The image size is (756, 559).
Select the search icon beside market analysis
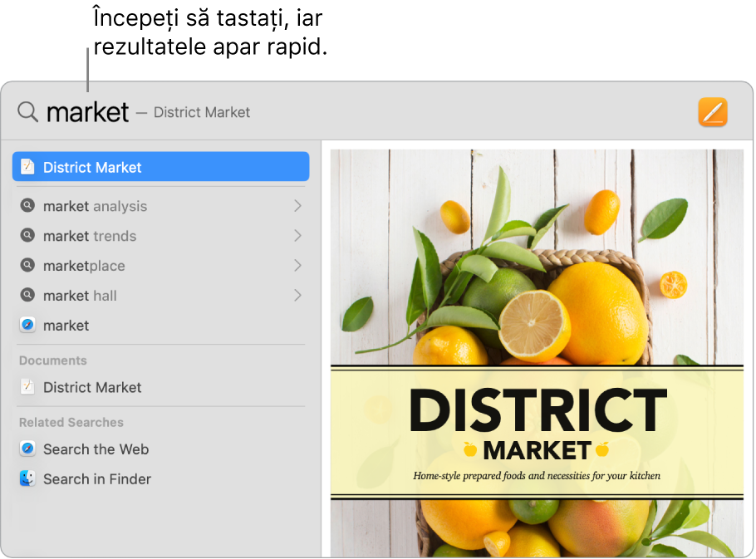[26, 205]
